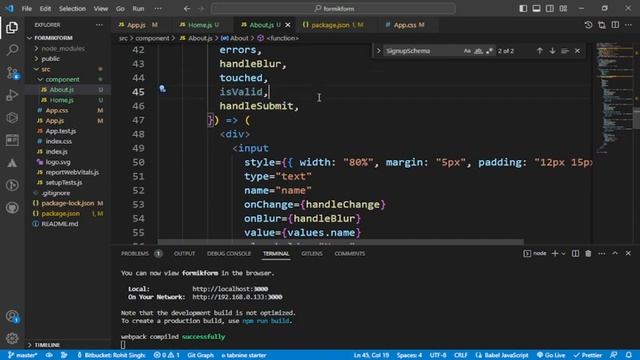Open the Edit menu
This screenshot has width=640, height=360.
pos(45,9)
